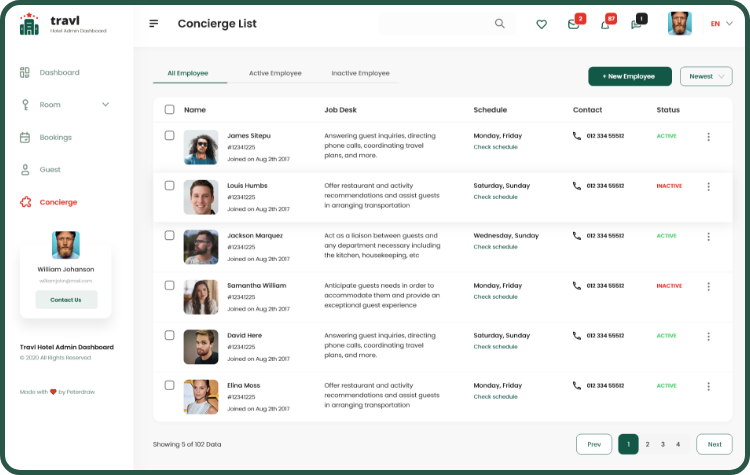This screenshot has width=750, height=475.
Task: Click the search magnifier icon
Action: (x=499, y=24)
